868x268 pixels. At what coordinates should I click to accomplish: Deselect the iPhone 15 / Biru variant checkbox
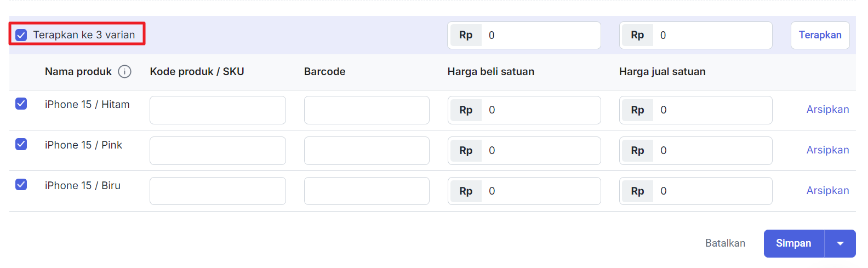[21, 185]
